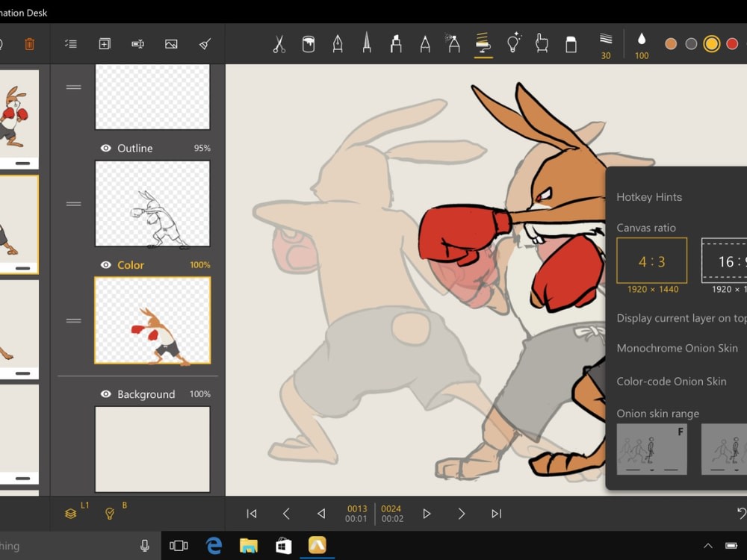Image resolution: width=747 pixels, height=560 pixels.
Task: Select the finger smudge tool
Action: [542, 43]
